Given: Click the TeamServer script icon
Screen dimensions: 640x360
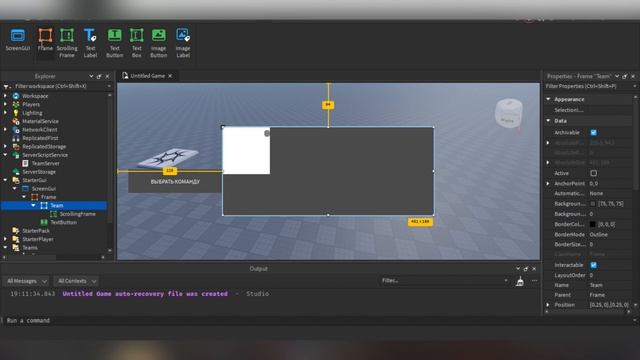Looking at the screenshot, I should 25,163.
